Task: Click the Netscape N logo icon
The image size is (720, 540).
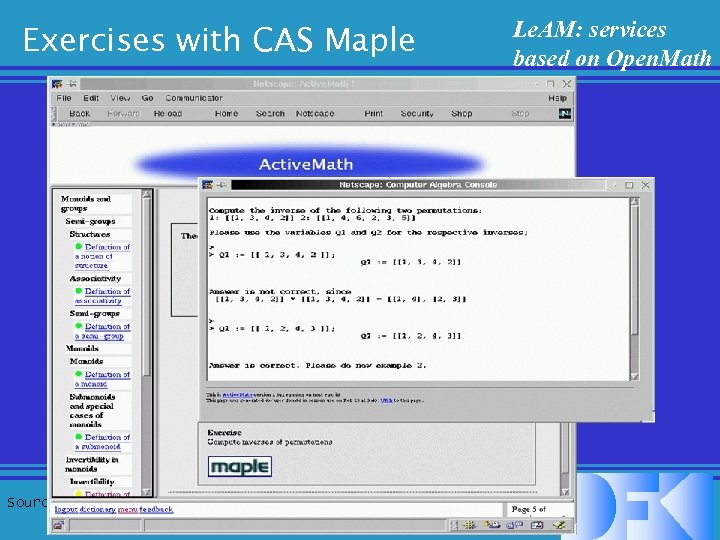Action: tap(565, 113)
